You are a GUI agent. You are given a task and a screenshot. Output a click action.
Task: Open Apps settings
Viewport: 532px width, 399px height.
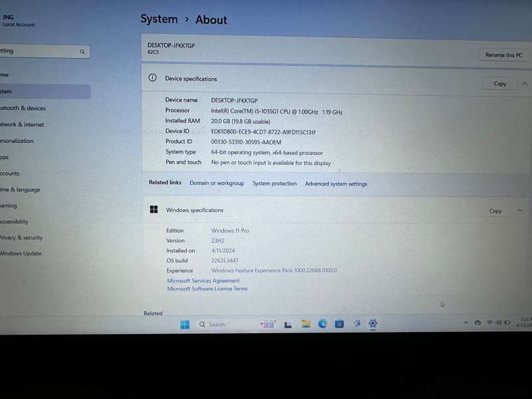(45, 157)
